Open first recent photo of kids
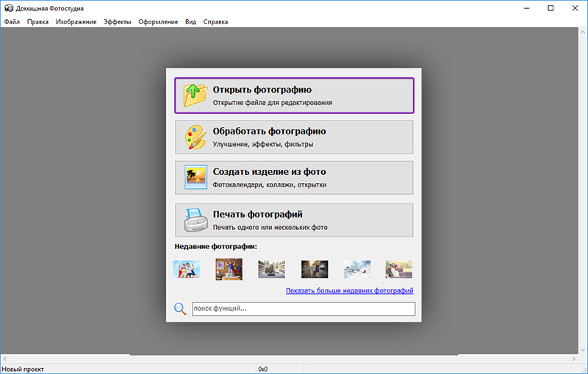588x374 pixels. 187,269
